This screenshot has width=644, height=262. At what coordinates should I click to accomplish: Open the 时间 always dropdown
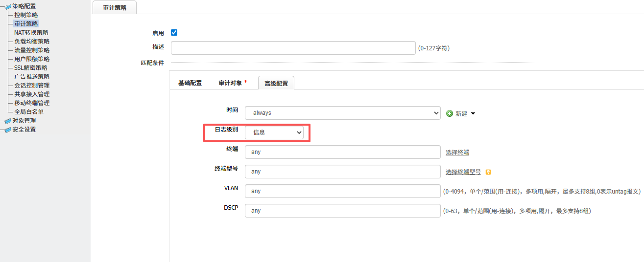342,113
